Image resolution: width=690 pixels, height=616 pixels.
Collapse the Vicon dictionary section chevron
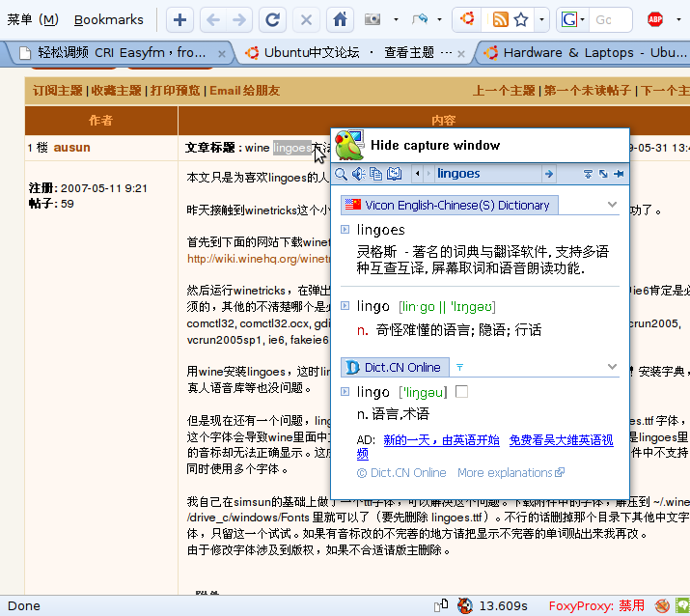point(612,205)
